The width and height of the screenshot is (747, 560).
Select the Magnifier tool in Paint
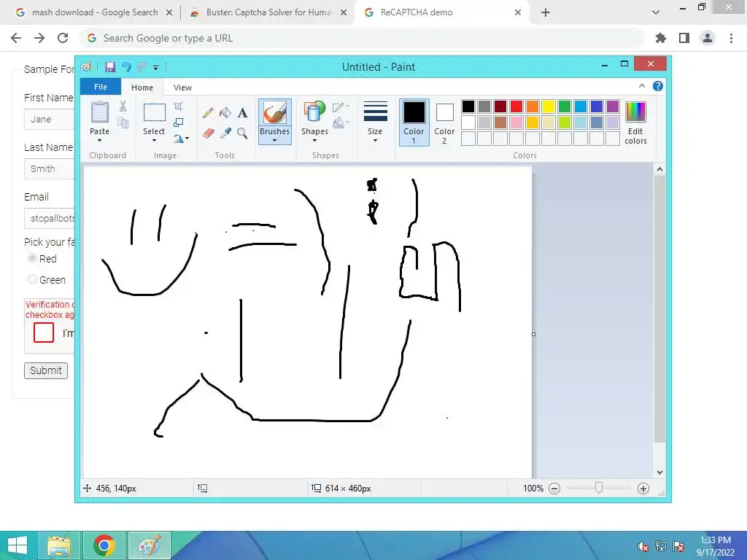242,133
